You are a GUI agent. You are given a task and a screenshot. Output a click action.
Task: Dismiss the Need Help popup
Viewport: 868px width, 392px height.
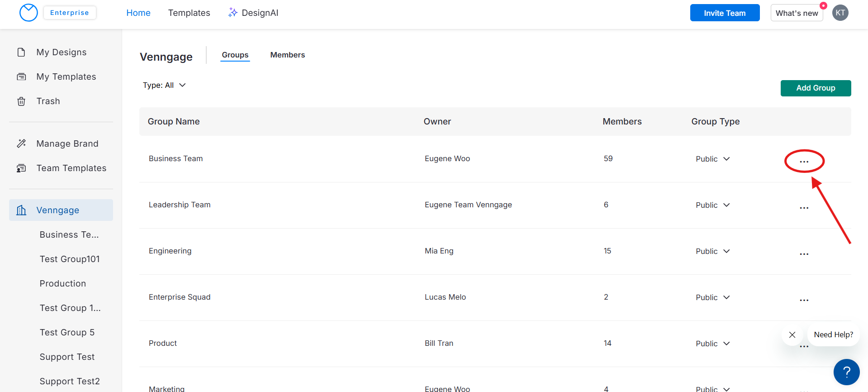click(792, 335)
